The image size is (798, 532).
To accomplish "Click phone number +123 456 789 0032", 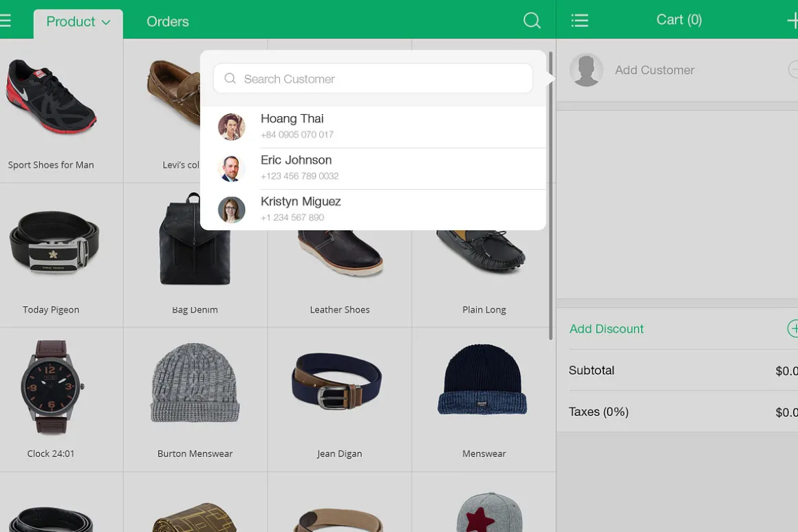I will coord(300,176).
